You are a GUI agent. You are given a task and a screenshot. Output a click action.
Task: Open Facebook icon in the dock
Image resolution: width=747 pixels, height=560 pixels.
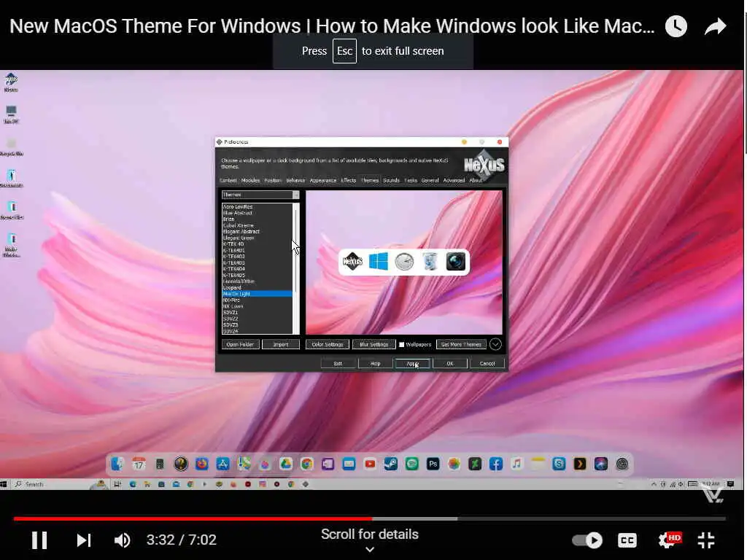tap(496, 464)
